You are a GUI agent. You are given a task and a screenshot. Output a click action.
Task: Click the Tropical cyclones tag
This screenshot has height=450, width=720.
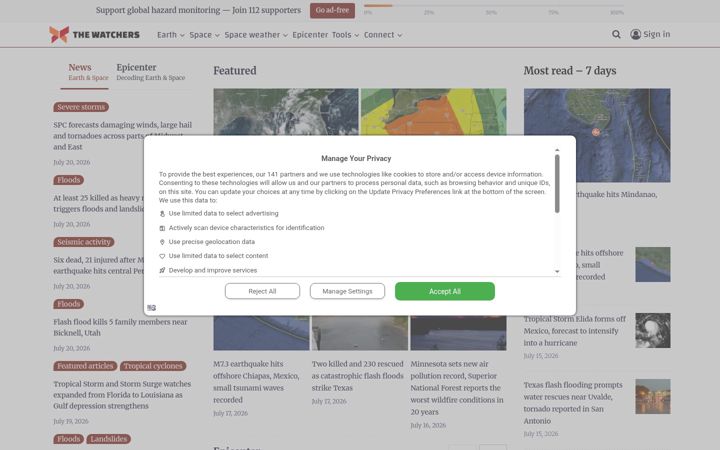pyautogui.click(x=153, y=366)
